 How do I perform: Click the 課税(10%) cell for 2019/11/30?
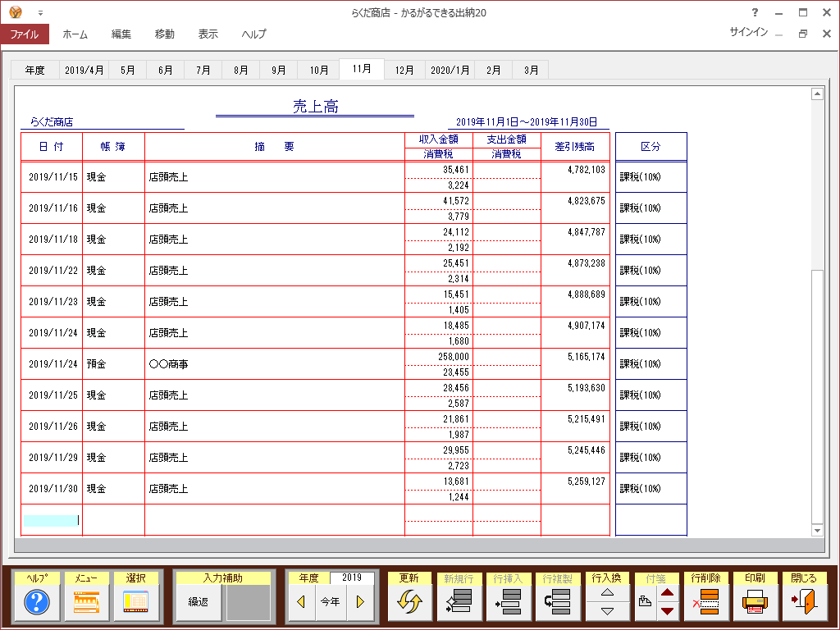pos(651,489)
